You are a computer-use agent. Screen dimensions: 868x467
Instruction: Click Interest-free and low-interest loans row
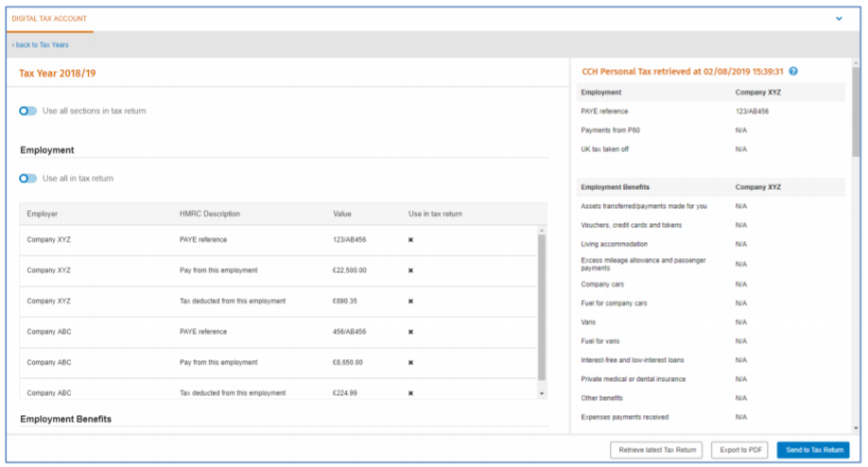click(x=711, y=360)
